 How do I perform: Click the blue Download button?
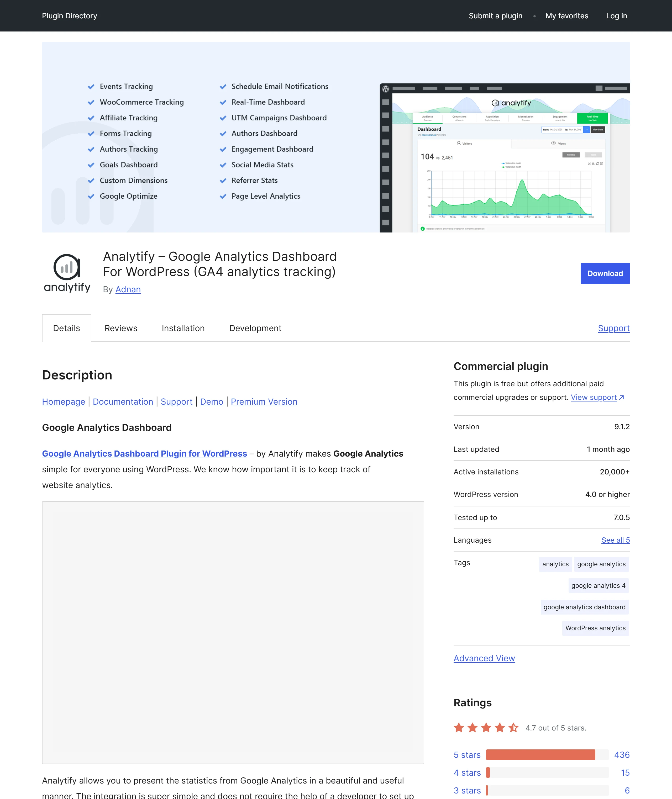[x=605, y=273]
